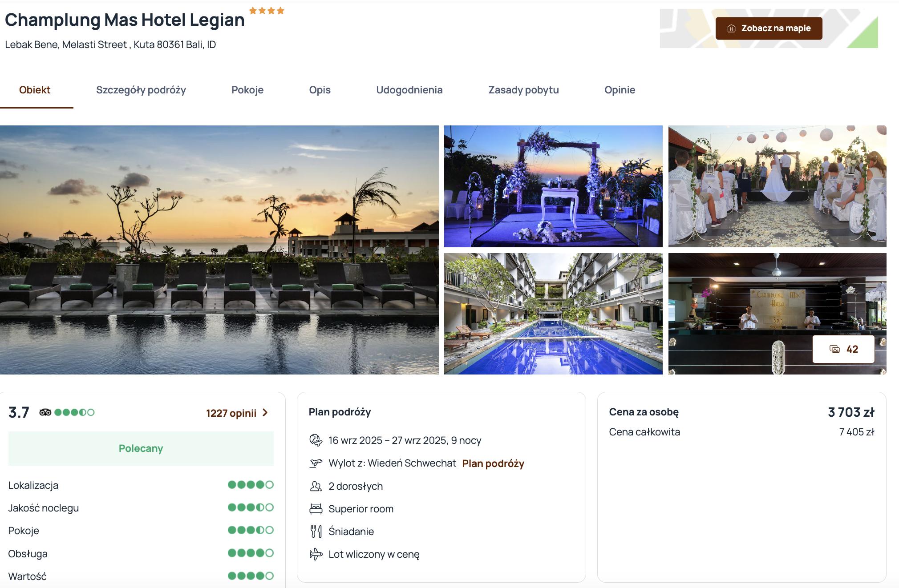
Task: Jump to the Opinie tab
Action: click(620, 90)
